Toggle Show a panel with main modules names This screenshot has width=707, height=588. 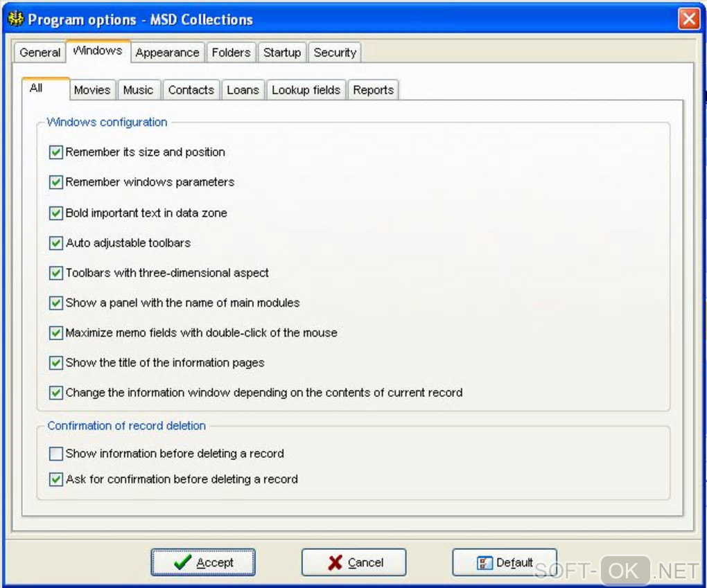pyautogui.click(x=56, y=303)
